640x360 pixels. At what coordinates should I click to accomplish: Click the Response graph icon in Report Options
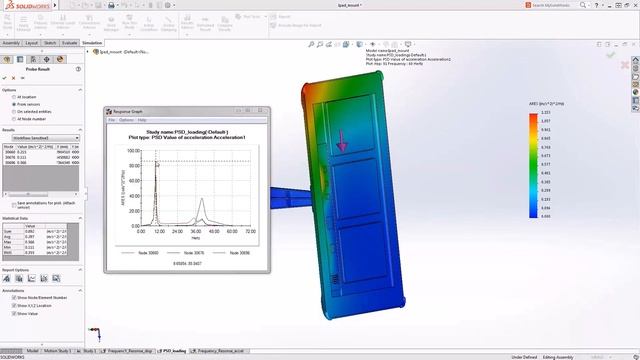[x=31, y=278]
